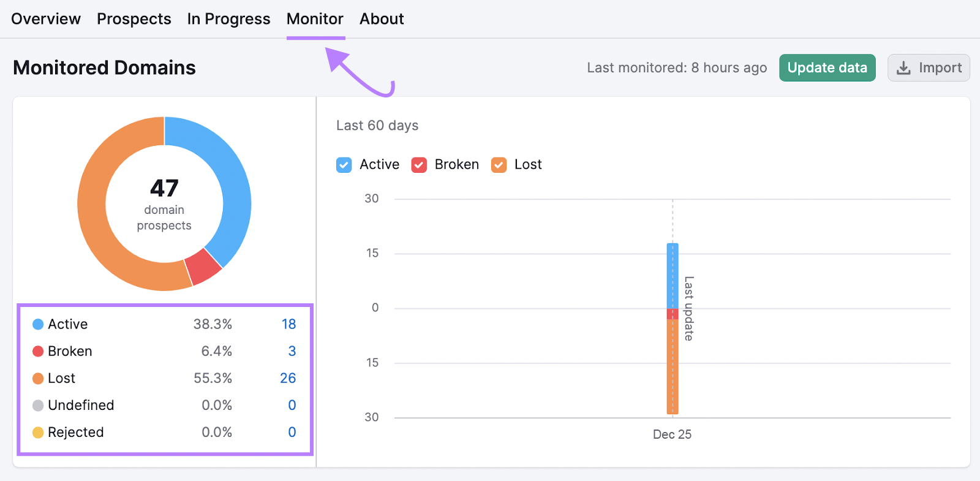Click the Monitored Domains heading
Screen dimensions: 980x481
click(x=104, y=67)
